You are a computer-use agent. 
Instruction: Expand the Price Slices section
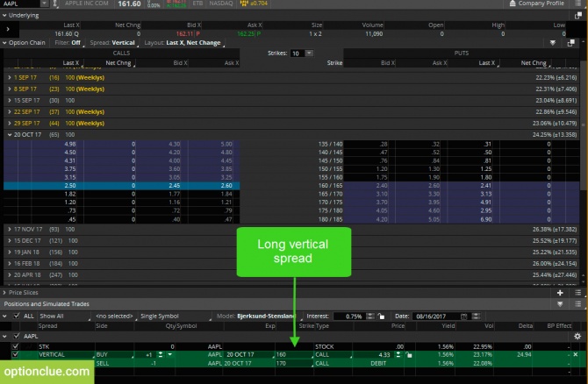pyautogui.click(x=4, y=293)
